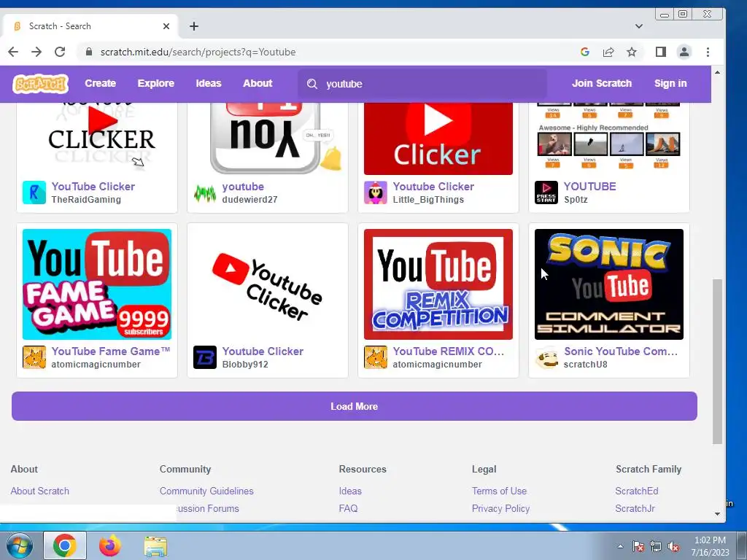Viewport: 747px width, 560px height.
Task: Click the Chrome icon in the taskbar
Action: 65,545
